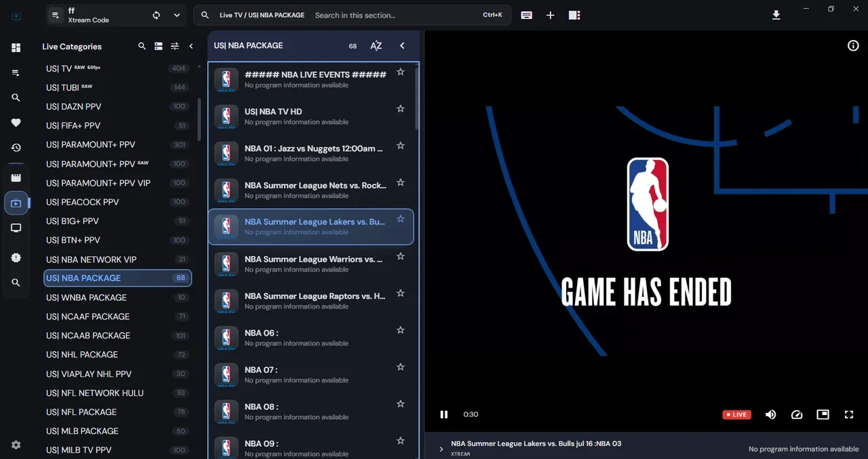Sort channels A to Z
868x459 pixels.
[376, 45]
